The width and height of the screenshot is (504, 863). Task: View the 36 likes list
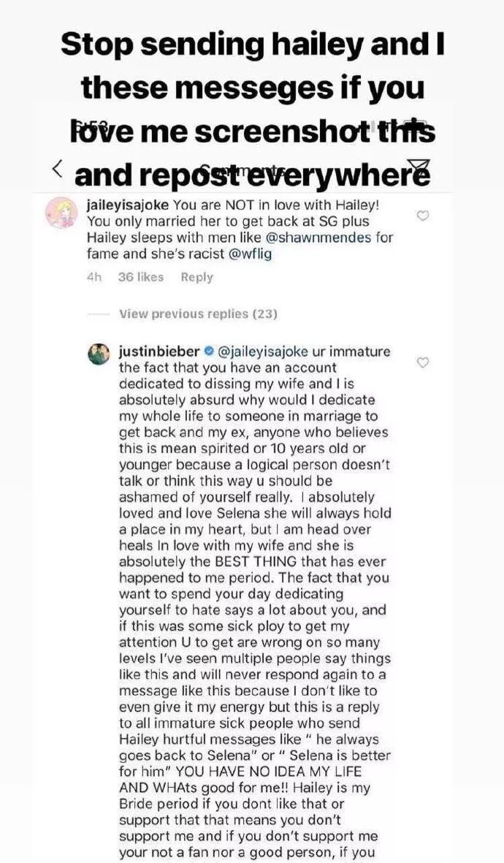click(x=141, y=277)
